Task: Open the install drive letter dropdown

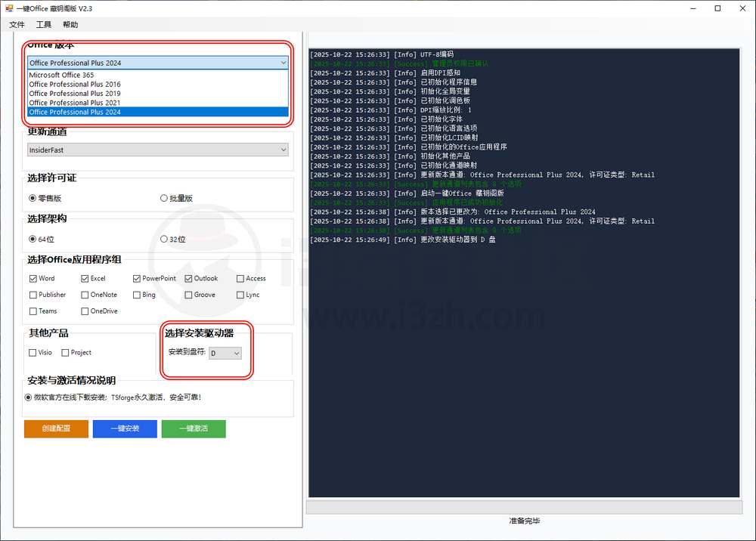Action: [x=225, y=353]
